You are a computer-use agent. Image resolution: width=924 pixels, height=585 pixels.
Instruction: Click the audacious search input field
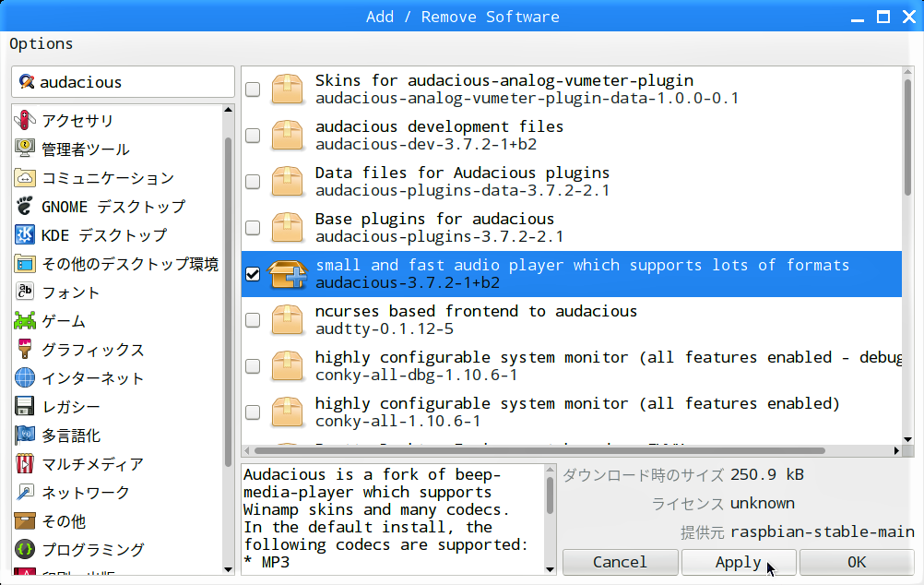[124, 81]
